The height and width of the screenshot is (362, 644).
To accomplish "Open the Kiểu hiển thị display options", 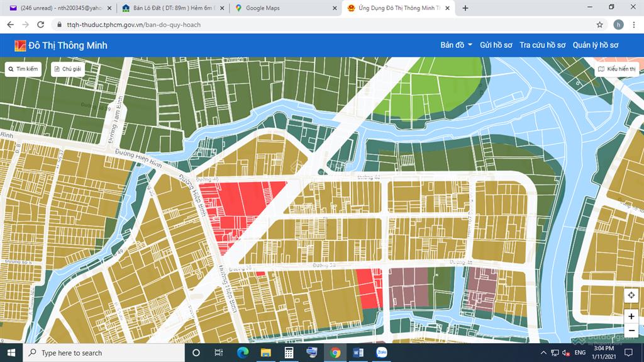I will 617,69.
